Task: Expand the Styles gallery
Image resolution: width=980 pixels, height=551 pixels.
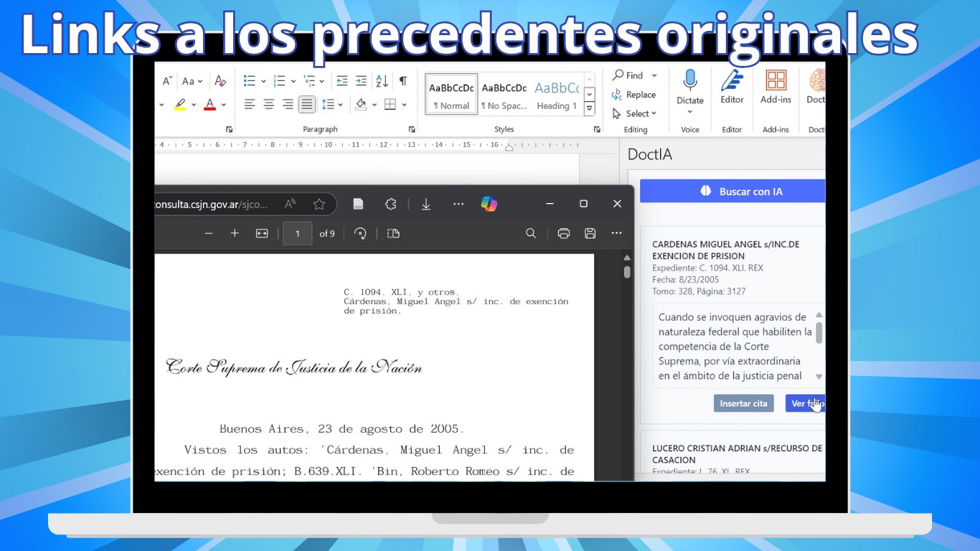Action: pos(590,109)
